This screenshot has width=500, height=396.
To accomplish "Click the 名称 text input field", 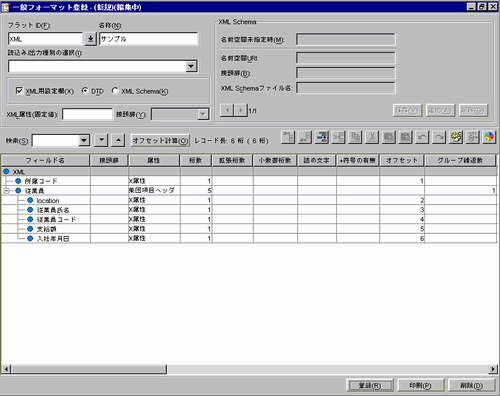I will pyautogui.click(x=148, y=39).
